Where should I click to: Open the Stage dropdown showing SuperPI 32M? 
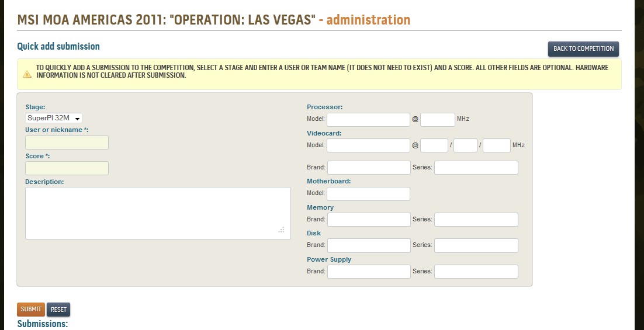click(54, 118)
